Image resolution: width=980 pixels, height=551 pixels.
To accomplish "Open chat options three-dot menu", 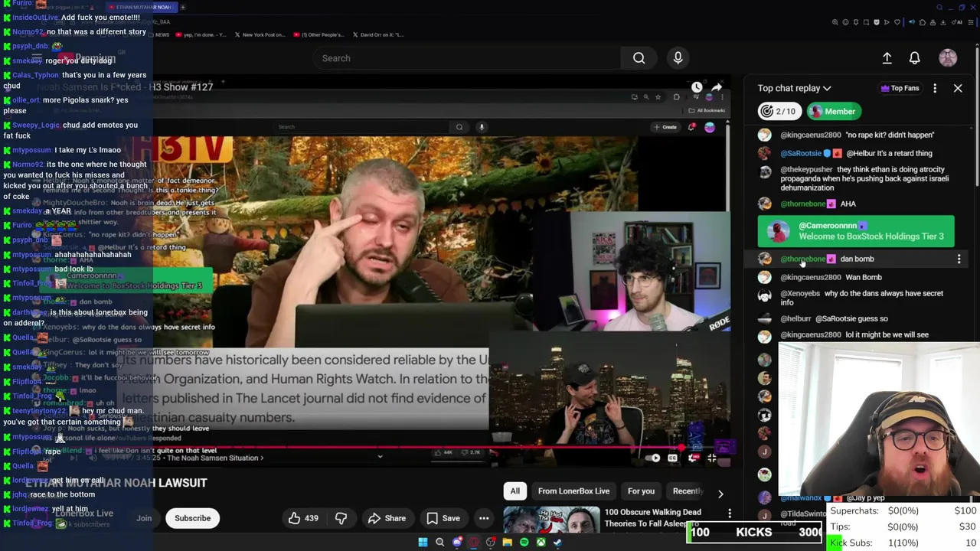I will 935,88.
